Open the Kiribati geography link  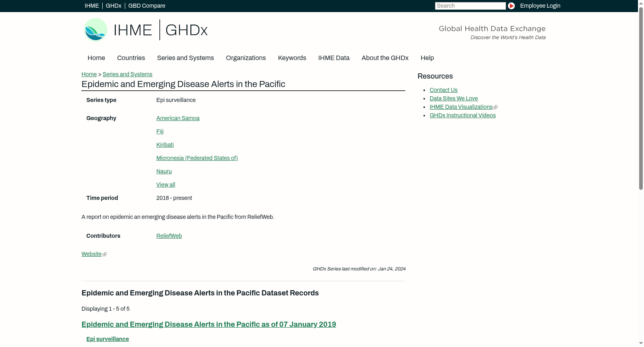click(x=165, y=145)
